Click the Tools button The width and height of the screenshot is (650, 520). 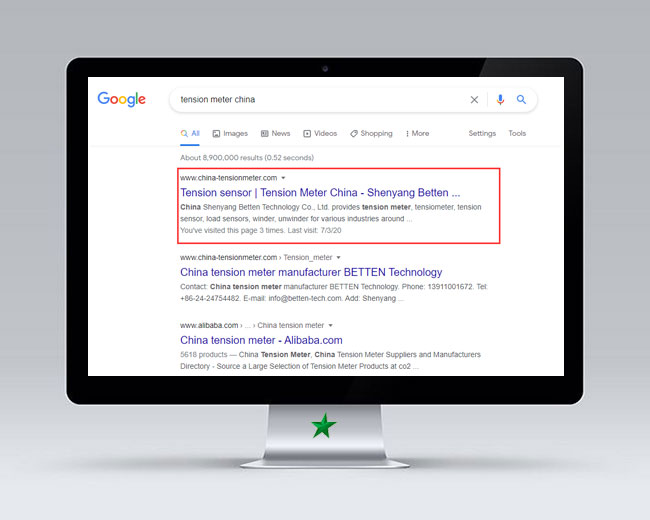(517, 133)
